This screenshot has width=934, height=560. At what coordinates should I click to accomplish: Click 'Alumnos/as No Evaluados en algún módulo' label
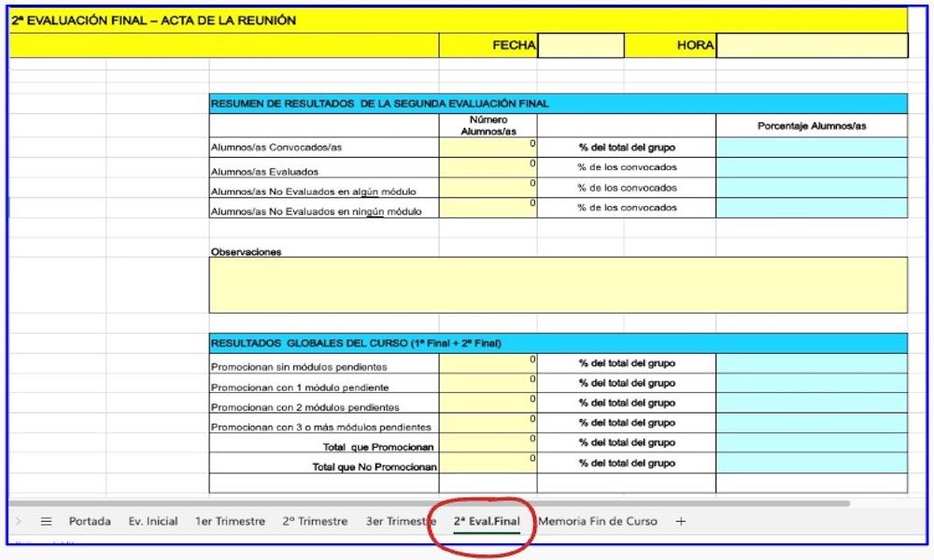[x=313, y=191]
